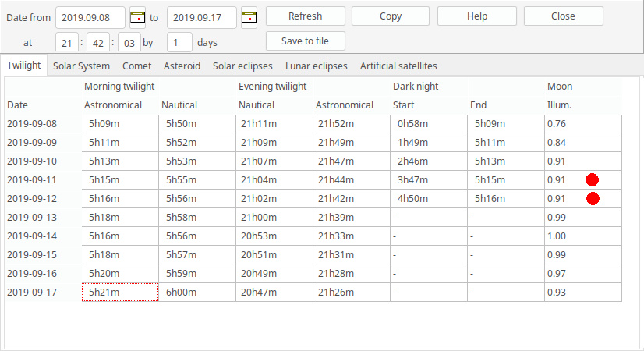Go to the Solar eclipses tab
This screenshot has height=351, width=644.
coord(242,66)
